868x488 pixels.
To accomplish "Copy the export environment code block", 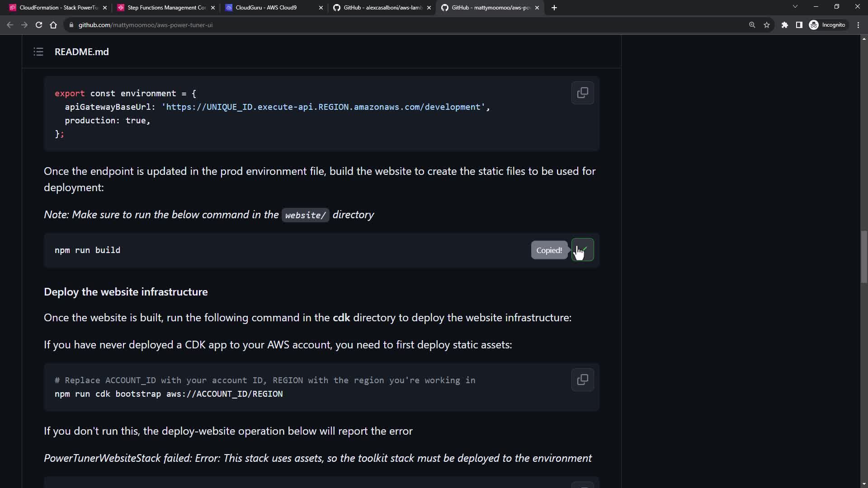I will [x=582, y=93].
